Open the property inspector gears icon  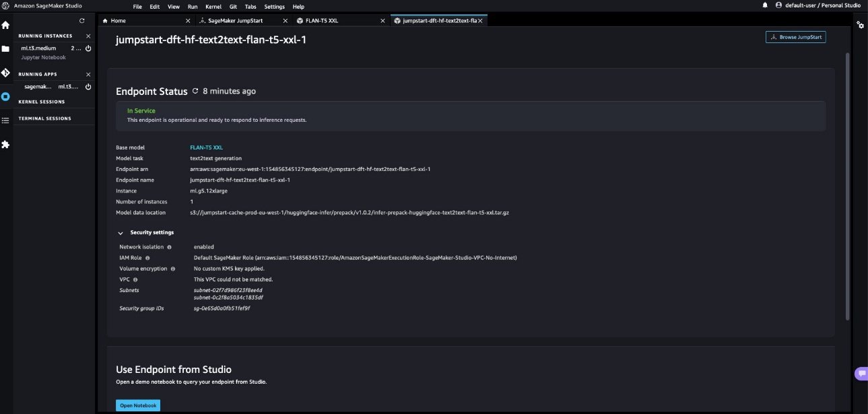[860, 25]
